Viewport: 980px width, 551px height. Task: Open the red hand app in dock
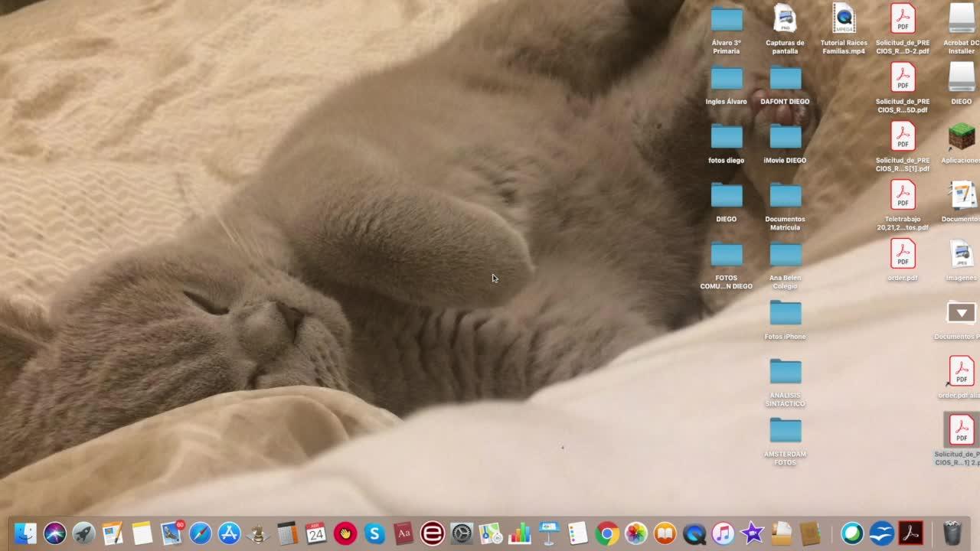(345, 533)
